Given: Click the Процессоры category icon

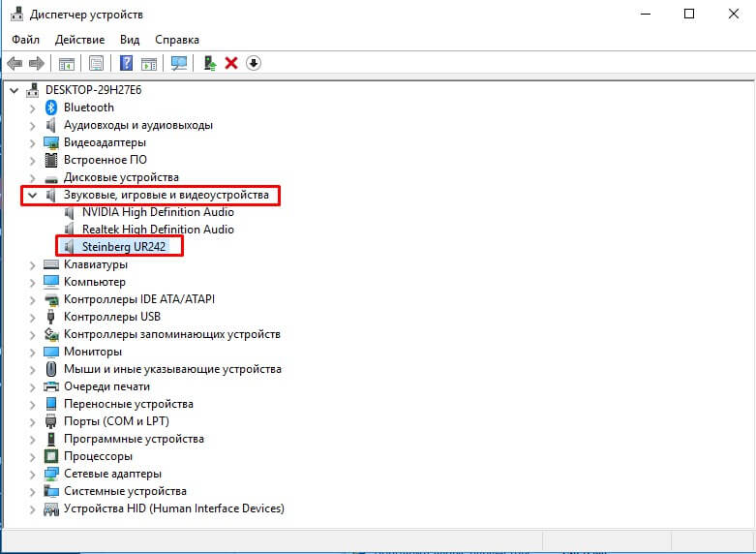Looking at the screenshot, I should 51,456.
